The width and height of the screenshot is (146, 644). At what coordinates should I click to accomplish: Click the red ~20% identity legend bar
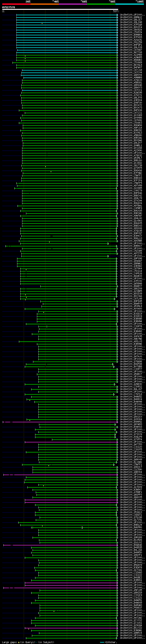pos(16,4)
